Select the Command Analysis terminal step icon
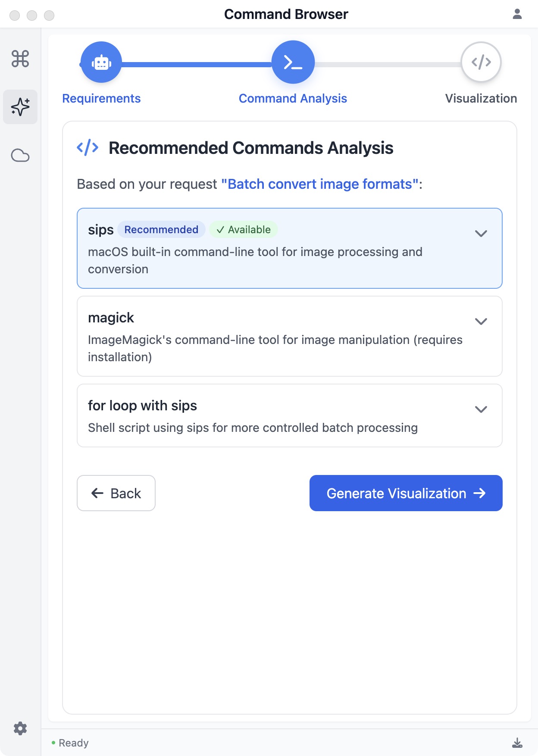 (293, 62)
